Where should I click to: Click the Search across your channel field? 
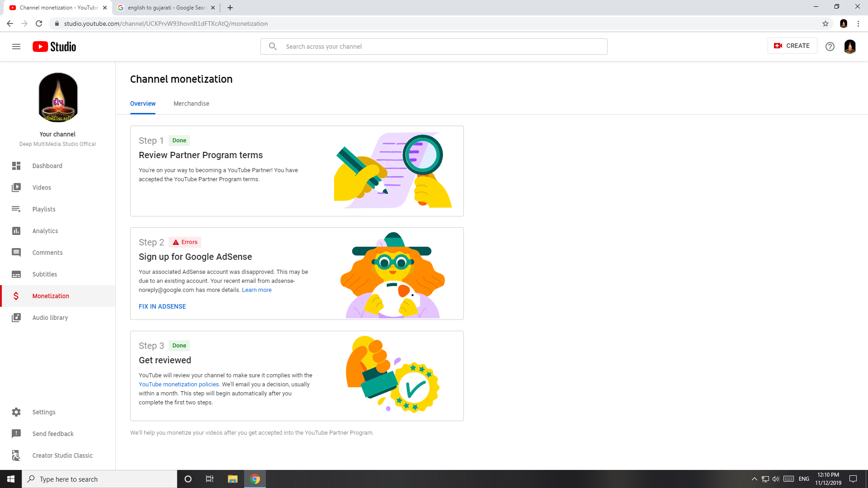(x=434, y=47)
